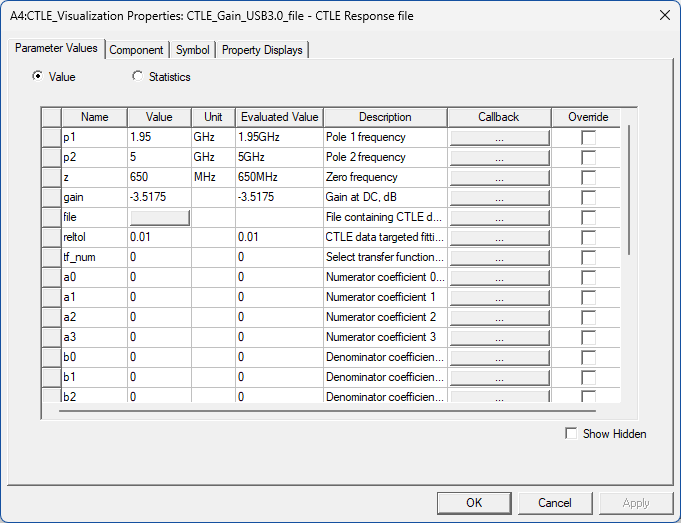Close the CTLE properties dialog

[x=664, y=15]
